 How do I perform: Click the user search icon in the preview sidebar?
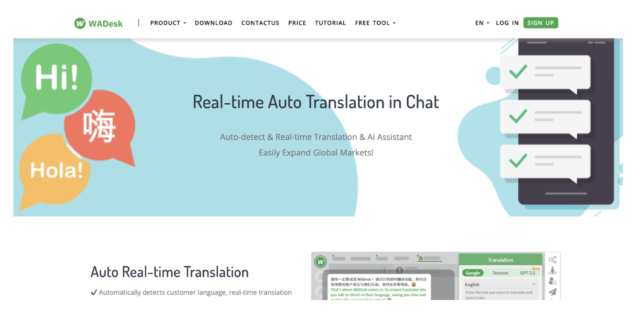pyautogui.click(x=552, y=281)
